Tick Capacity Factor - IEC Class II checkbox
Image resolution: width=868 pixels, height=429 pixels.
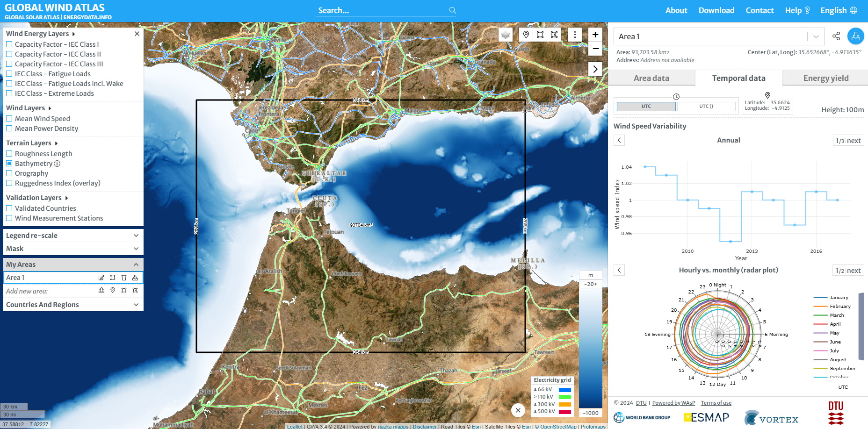tap(9, 54)
